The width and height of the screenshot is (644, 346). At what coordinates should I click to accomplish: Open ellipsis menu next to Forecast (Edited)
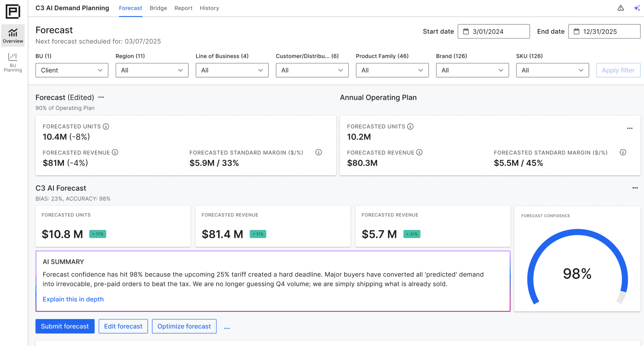101,97
